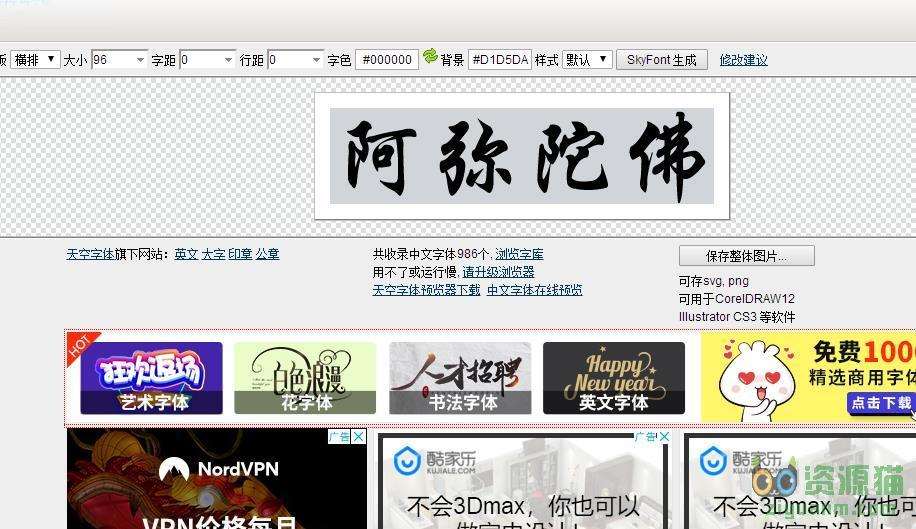
Task: Click the 广告 label on NordVPN ad
Action: 339,437
